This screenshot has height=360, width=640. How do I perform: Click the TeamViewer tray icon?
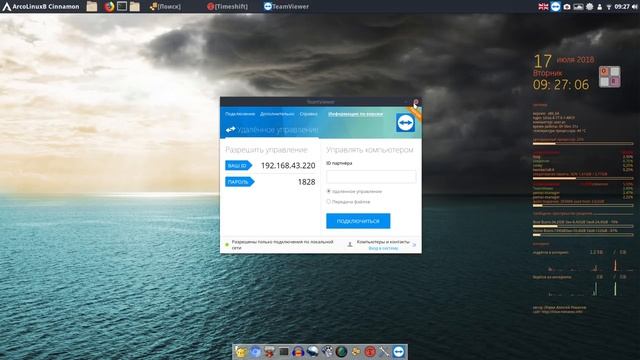[556, 7]
